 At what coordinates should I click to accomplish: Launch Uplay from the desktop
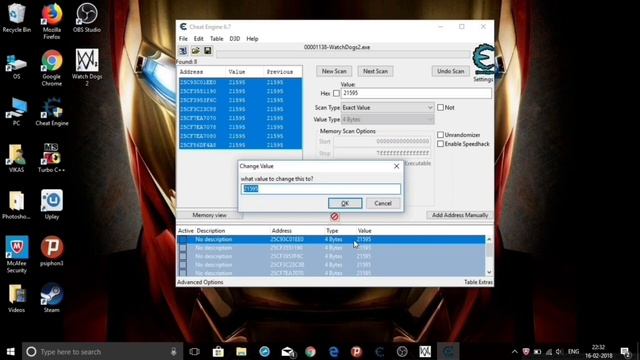click(52, 205)
